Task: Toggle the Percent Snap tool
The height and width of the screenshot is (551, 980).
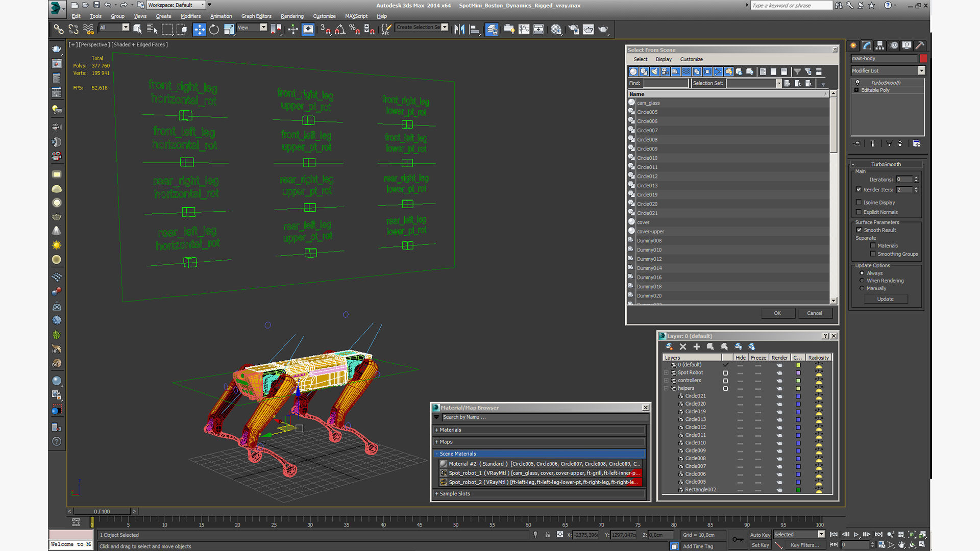Action: coord(355,29)
